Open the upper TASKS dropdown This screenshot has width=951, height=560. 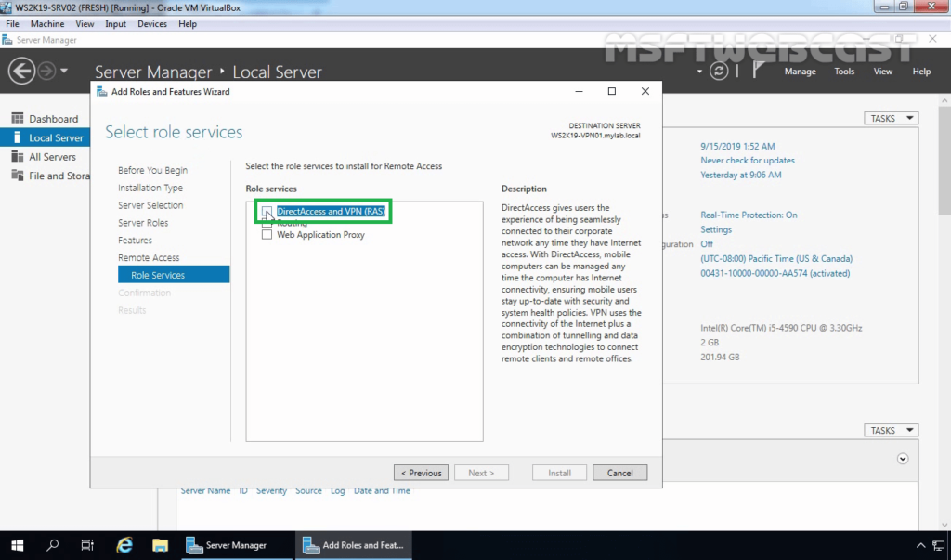[891, 118]
